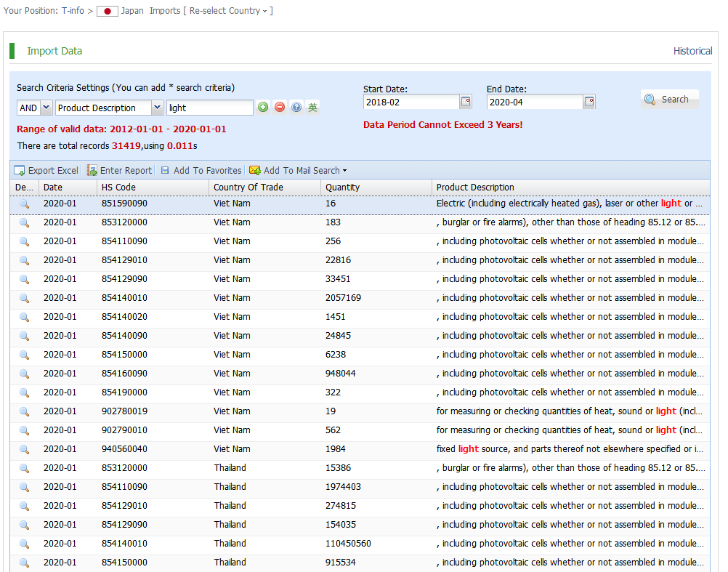Expand the AND operator dropdown
This screenshot has height=572, width=728.
46,108
